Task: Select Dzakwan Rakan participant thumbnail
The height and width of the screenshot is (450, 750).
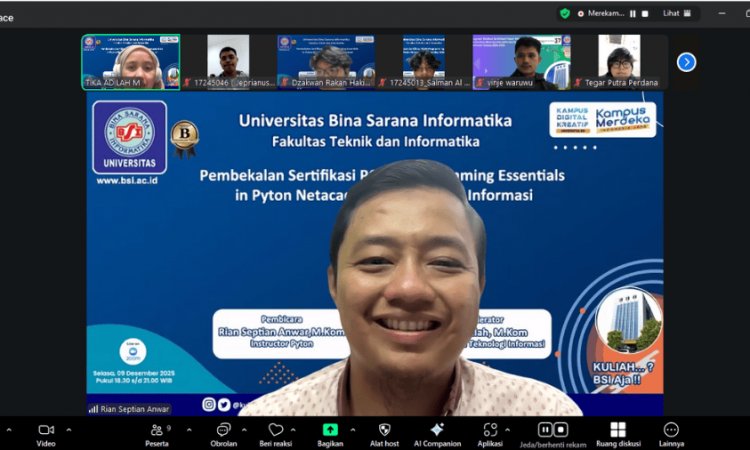Action: pyautogui.click(x=326, y=62)
